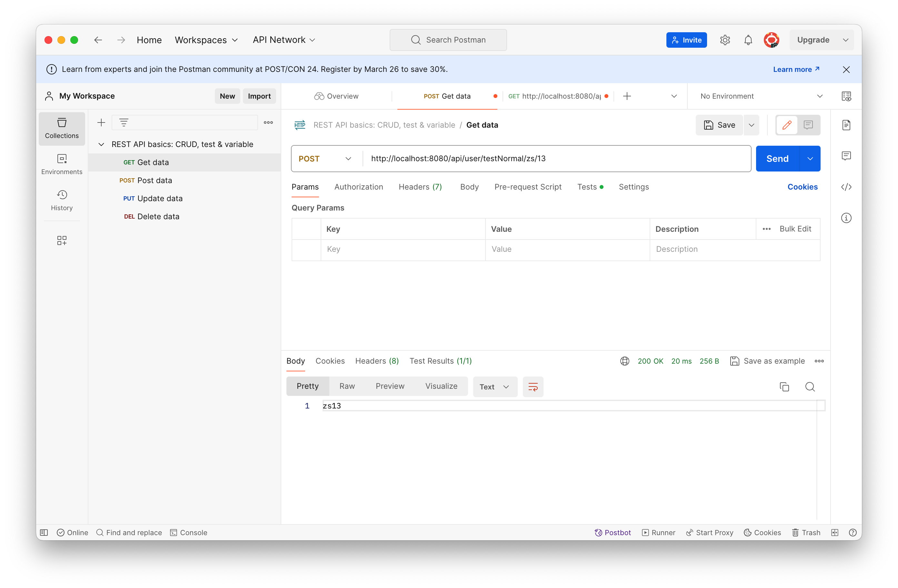This screenshot has height=588, width=898.
Task: Click the Bulk Edit button
Action: (795, 228)
